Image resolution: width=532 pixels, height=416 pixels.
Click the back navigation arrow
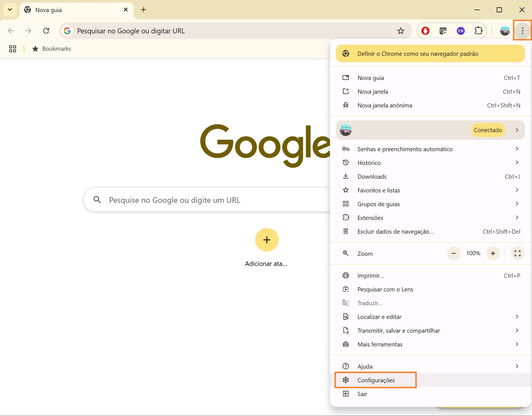[x=11, y=31]
